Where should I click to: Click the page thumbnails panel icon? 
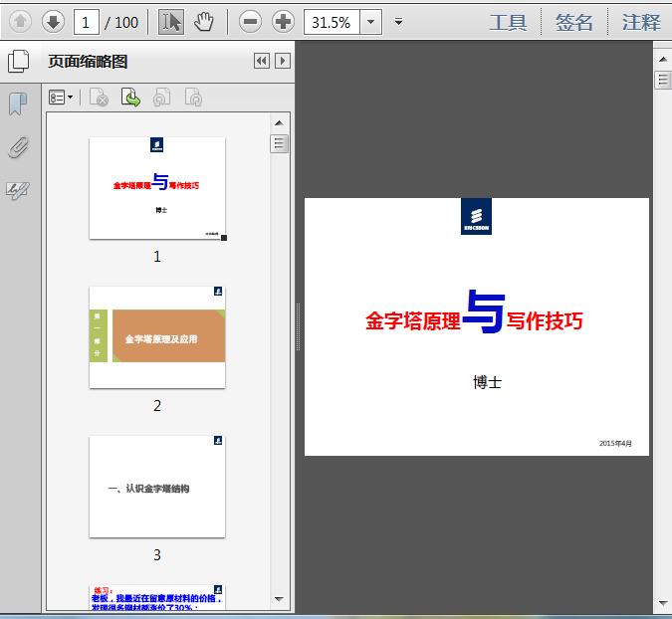tap(19, 62)
